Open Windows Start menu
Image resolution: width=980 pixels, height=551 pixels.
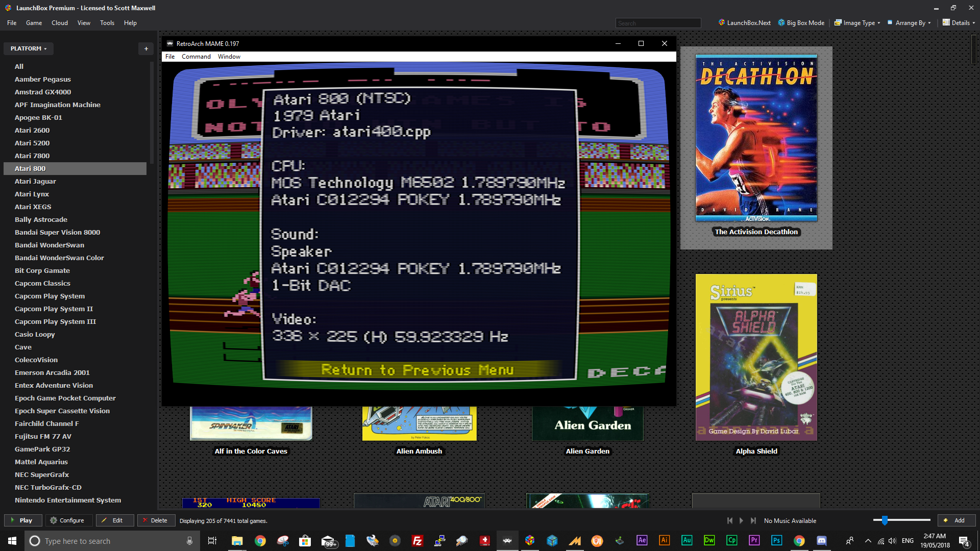click(12, 541)
